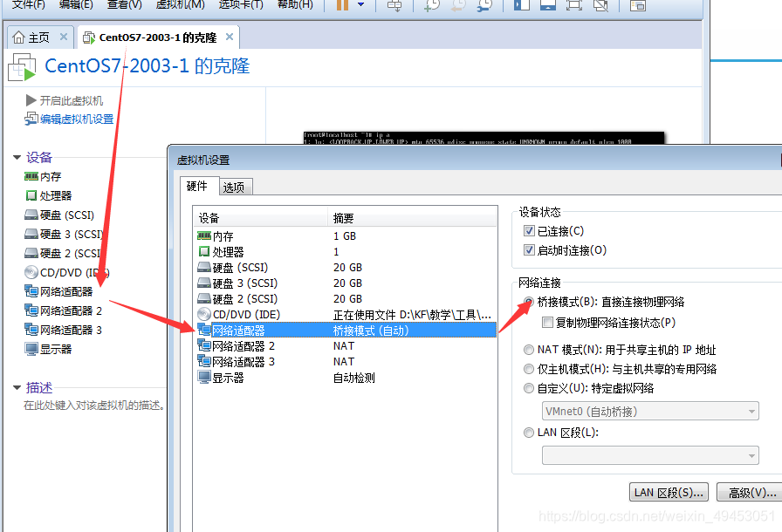
Task: Select 网络适配器 3 in the left device panel
Action: [64, 330]
